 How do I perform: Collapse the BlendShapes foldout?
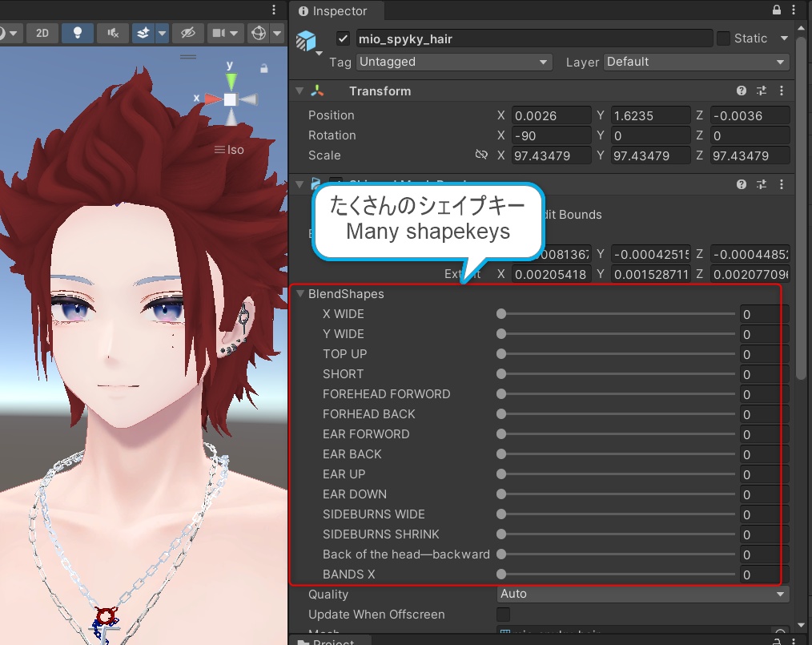(x=300, y=294)
